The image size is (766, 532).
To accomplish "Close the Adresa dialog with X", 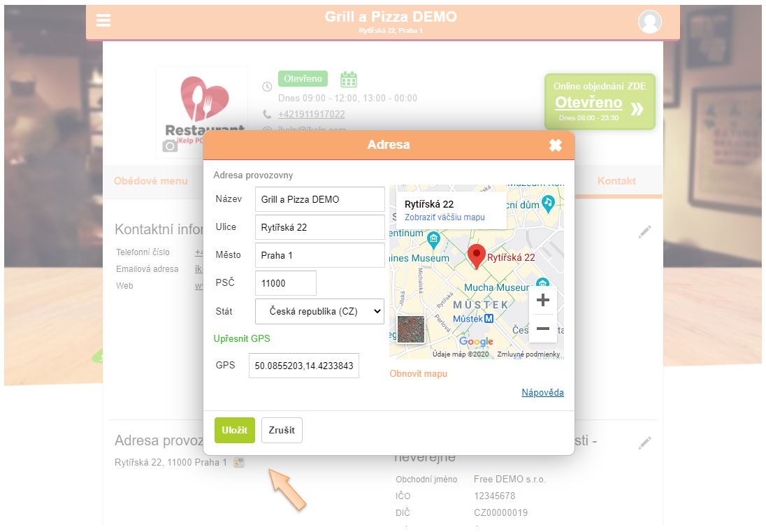I will point(555,145).
